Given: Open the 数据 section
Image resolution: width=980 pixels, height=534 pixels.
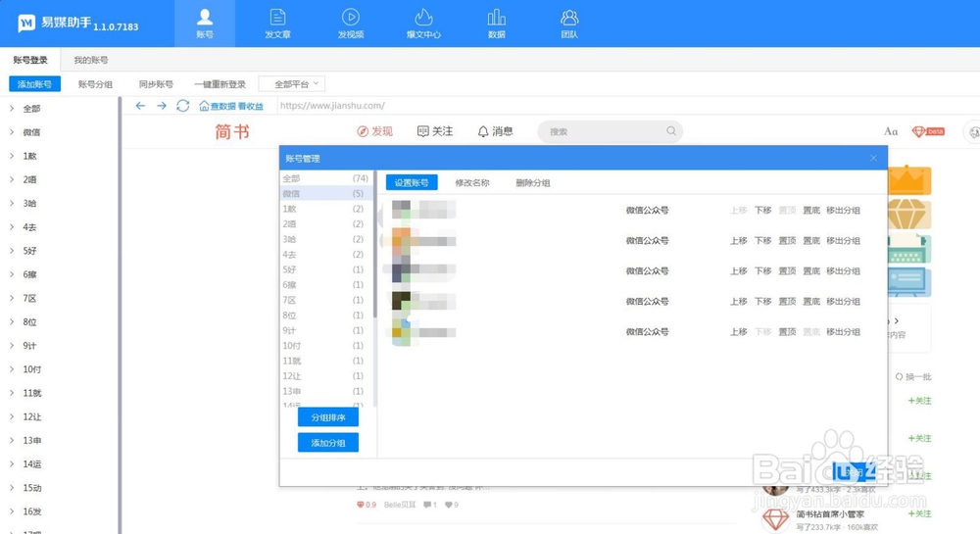Looking at the screenshot, I should (496, 24).
